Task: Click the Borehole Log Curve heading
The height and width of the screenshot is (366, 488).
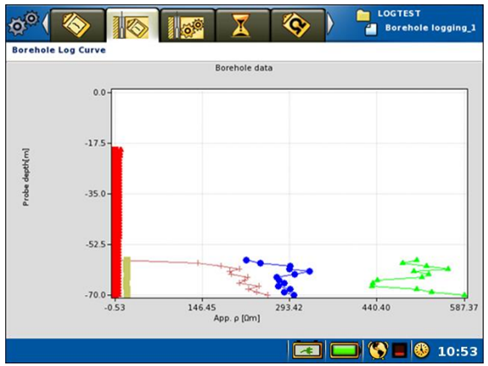Action: tap(59, 50)
